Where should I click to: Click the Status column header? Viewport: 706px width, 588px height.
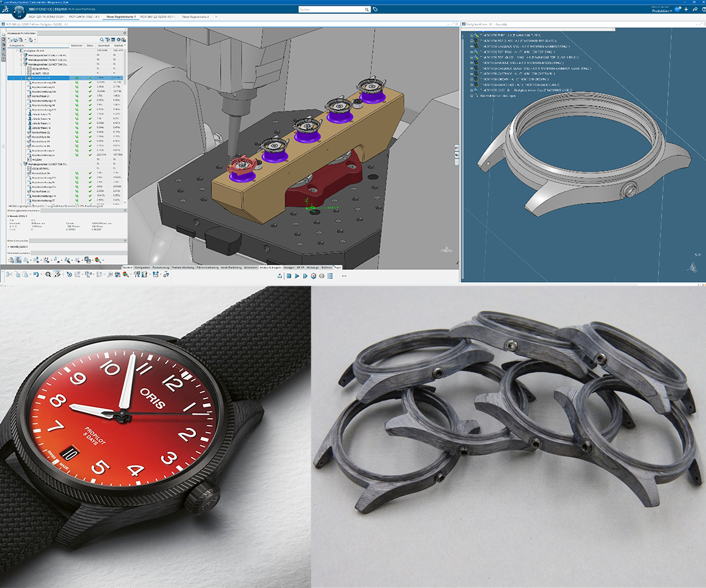click(x=90, y=45)
